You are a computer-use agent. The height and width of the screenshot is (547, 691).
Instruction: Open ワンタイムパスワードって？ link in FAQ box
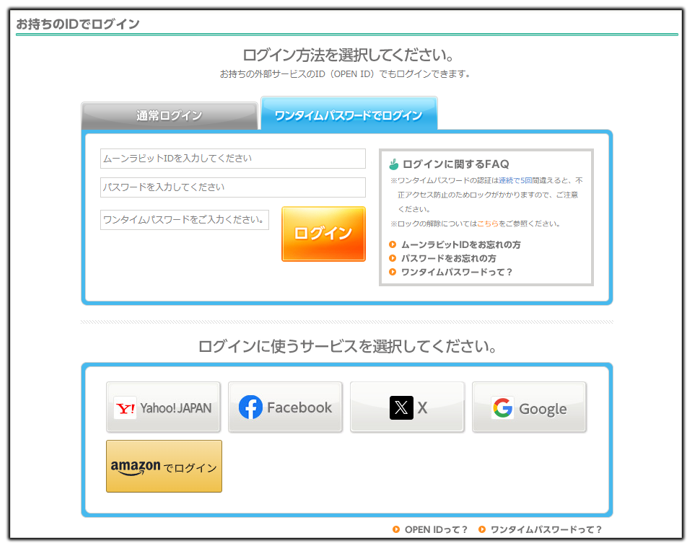coord(457,272)
